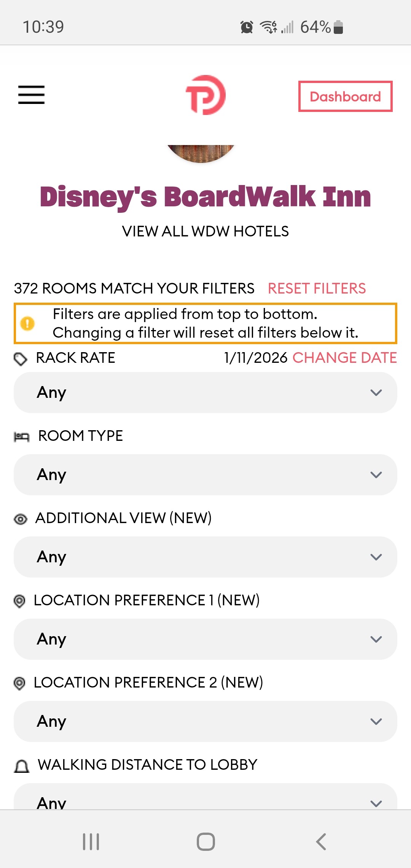The image size is (411, 868).
Task: Tap the red TP logo icon
Action: (x=205, y=95)
